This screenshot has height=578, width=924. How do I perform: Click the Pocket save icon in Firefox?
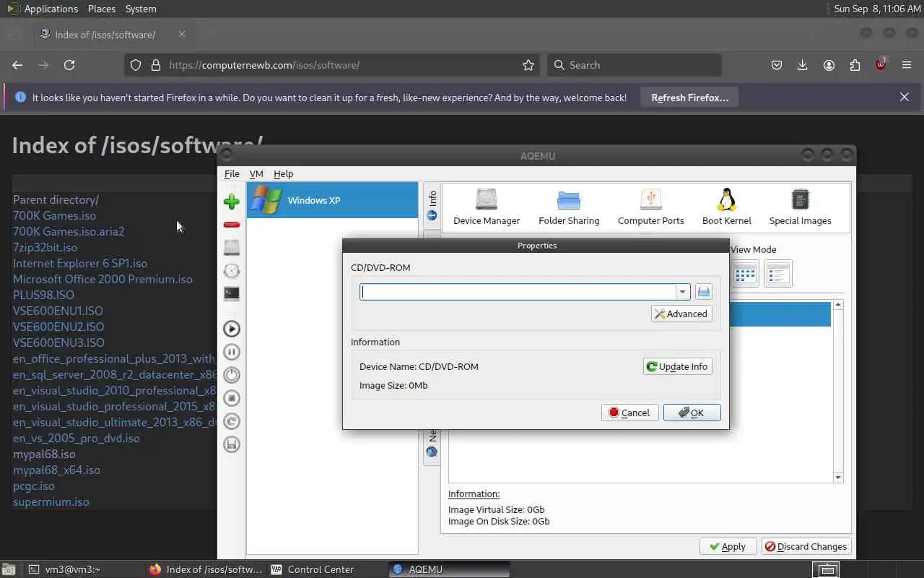[777, 65]
